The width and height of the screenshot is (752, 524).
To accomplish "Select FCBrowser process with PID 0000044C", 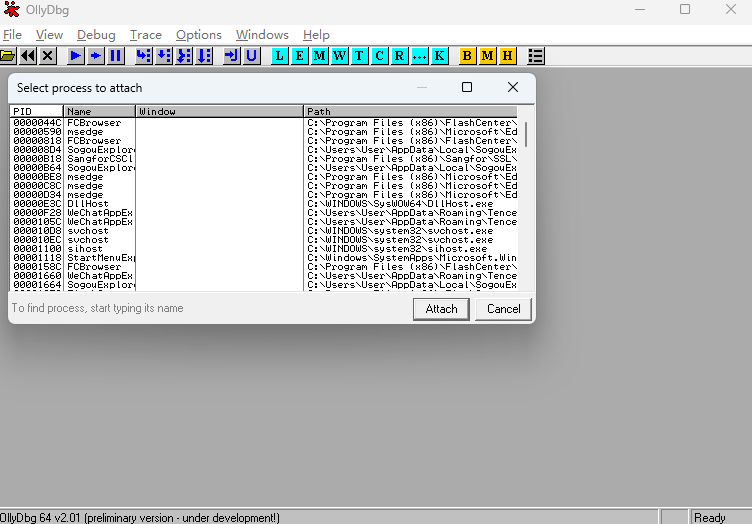I will point(264,123).
